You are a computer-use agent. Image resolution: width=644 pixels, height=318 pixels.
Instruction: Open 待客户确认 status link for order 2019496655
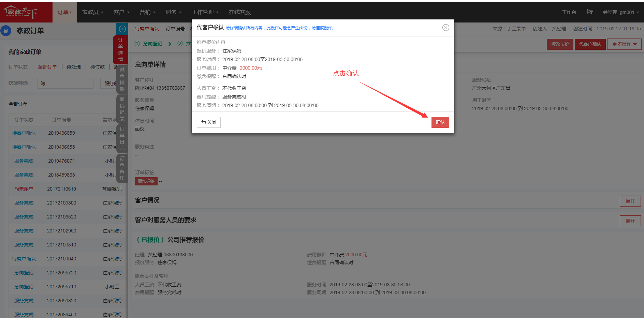(24, 147)
